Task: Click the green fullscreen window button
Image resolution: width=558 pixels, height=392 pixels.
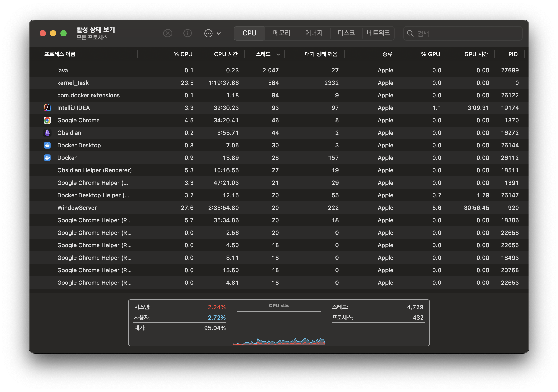Action: pyautogui.click(x=64, y=33)
